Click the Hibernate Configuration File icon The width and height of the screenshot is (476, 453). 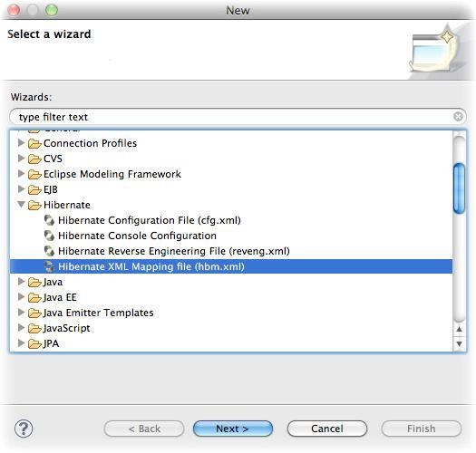[49, 220]
